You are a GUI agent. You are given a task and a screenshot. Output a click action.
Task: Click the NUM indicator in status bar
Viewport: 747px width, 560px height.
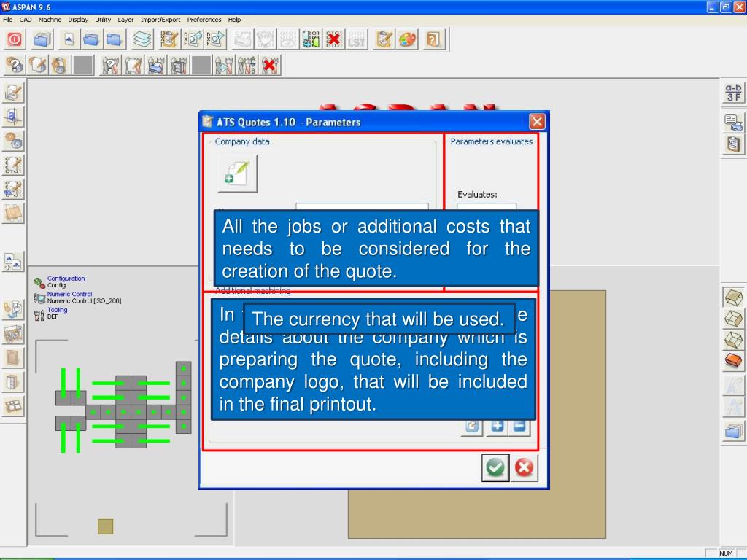pyautogui.click(x=726, y=553)
